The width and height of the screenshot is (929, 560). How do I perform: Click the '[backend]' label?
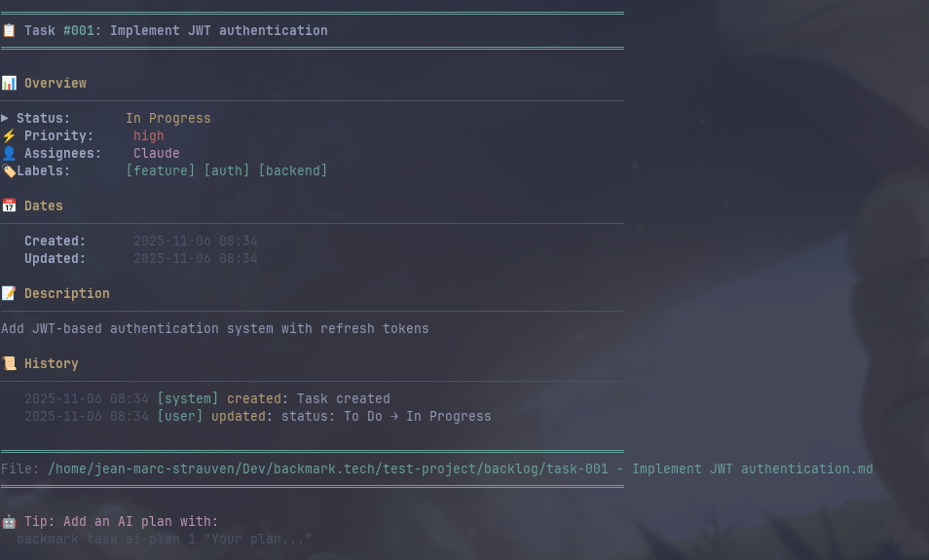tap(293, 170)
